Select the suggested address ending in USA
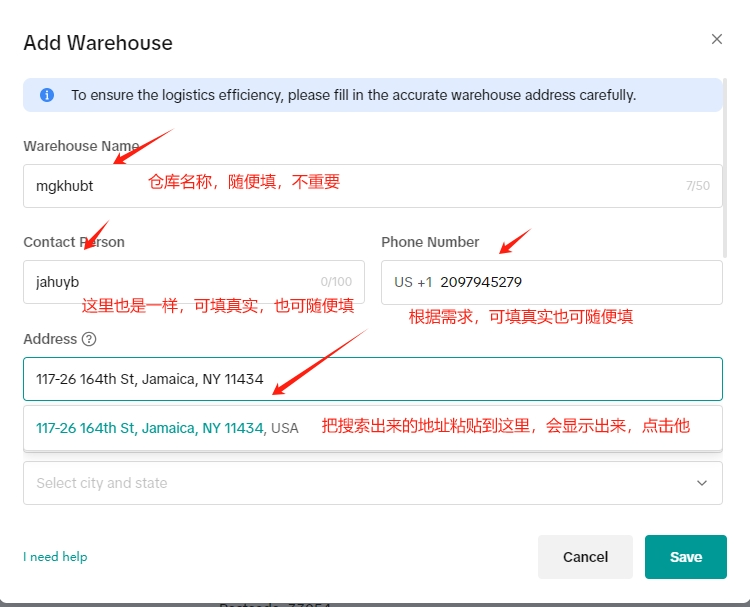Screen dimensions: 750x607 pos(167,428)
